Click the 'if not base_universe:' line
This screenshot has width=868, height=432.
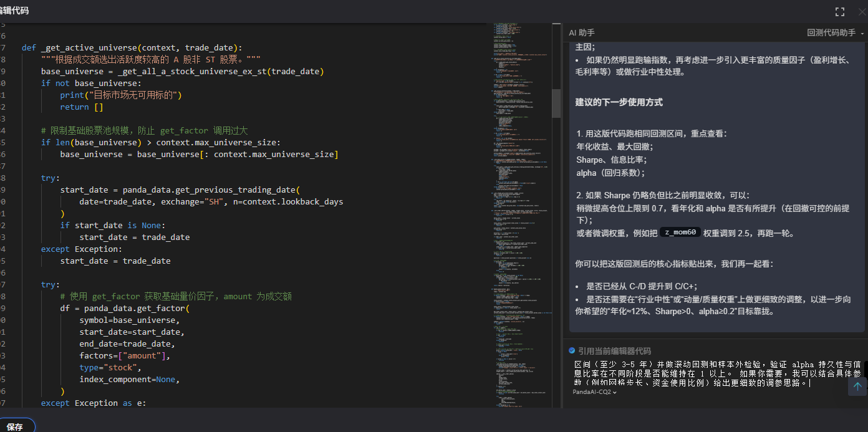pos(91,83)
